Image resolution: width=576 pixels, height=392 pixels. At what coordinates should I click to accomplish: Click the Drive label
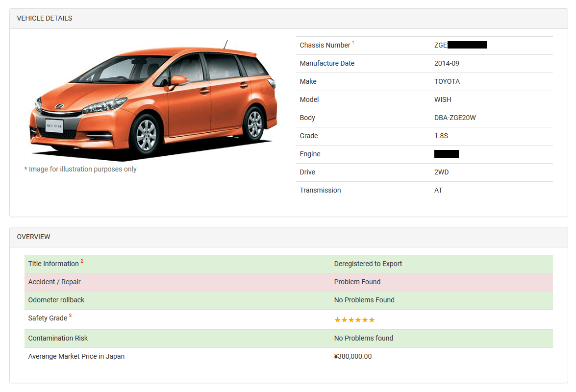pos(307,172)
